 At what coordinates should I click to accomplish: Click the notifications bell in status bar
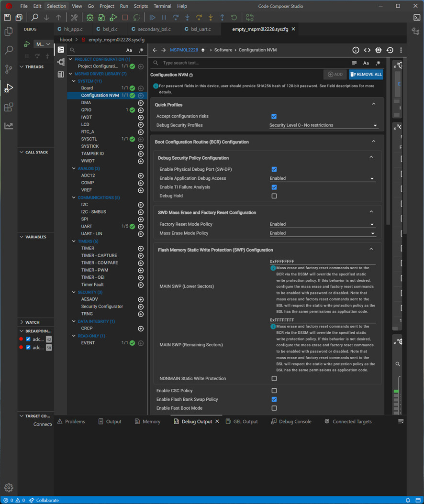[408, 500]
